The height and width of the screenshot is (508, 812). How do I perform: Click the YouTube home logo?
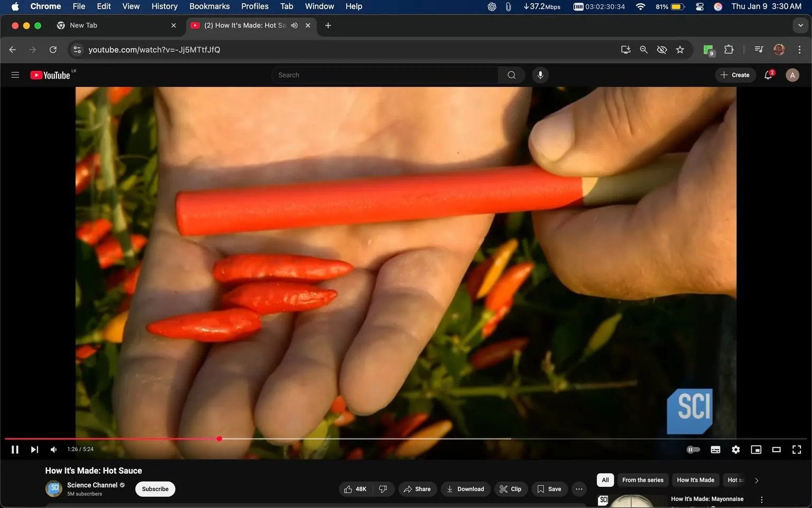pyautogui.click(x=51, y=75)
